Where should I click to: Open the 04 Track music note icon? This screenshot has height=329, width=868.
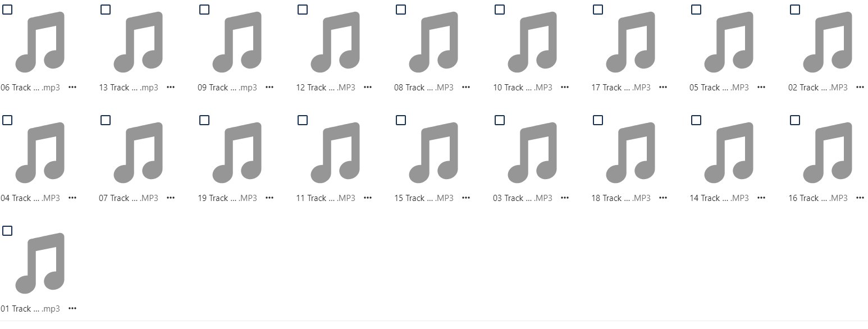click(40, 153)
